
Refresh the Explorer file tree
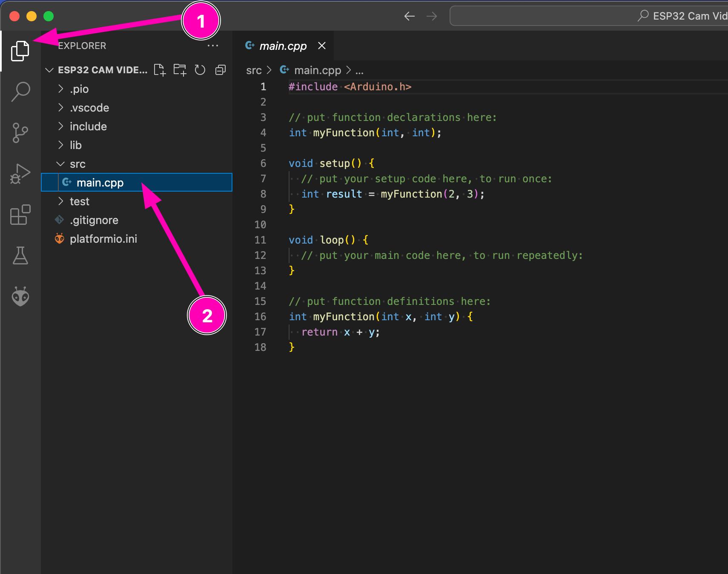click(200, 70)
